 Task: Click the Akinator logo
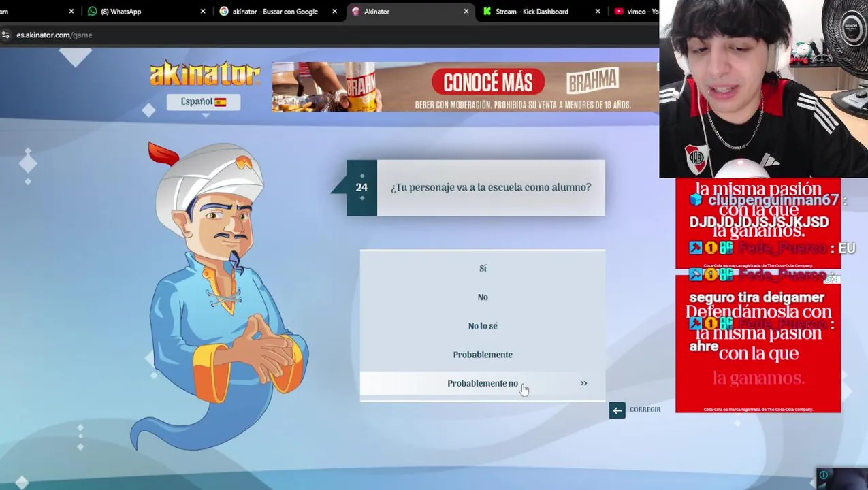(x=205, y=74)
